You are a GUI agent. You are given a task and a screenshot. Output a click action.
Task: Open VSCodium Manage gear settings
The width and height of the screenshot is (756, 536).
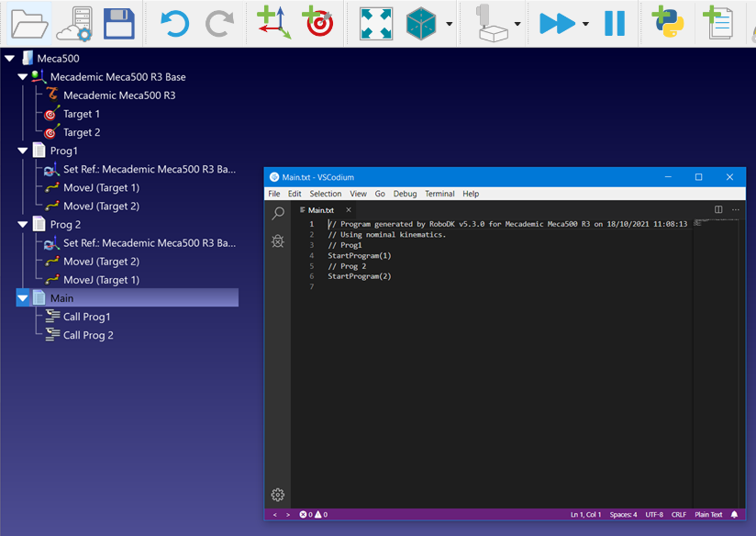point(278,495)
